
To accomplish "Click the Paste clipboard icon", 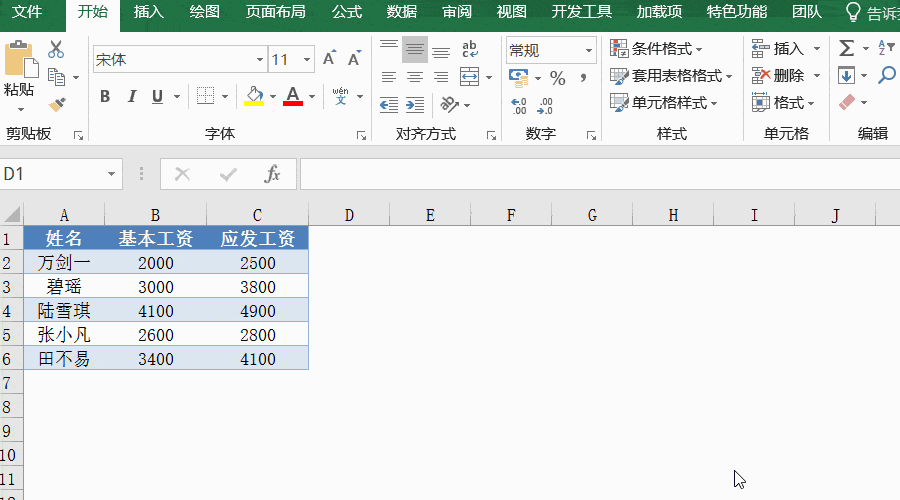I will coord(21,60).
